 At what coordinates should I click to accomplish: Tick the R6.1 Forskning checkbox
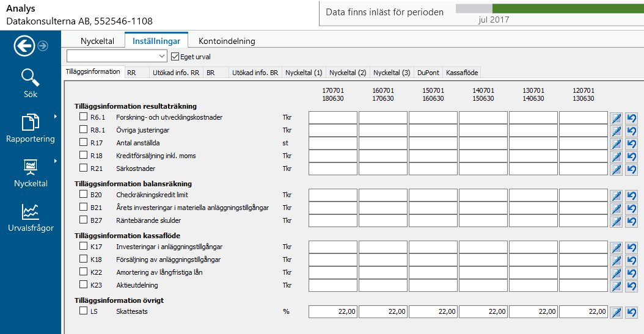[x=83, y=117]
